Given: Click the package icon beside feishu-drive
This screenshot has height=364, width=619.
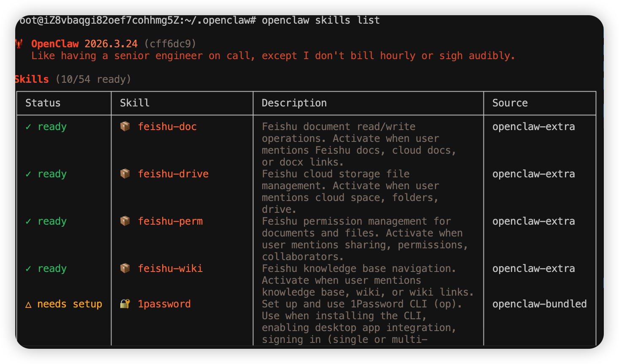Looking at the screenshot, I should point(125,174).
